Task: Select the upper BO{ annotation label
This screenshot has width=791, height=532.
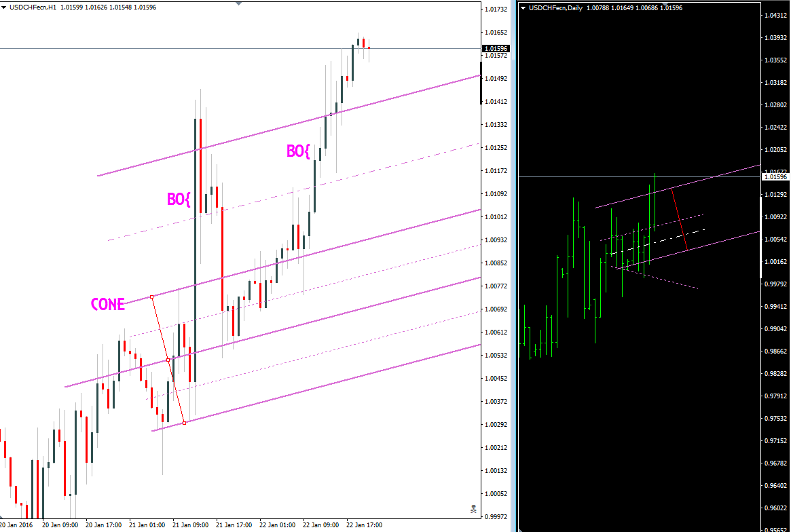Action: click(297, 153)
